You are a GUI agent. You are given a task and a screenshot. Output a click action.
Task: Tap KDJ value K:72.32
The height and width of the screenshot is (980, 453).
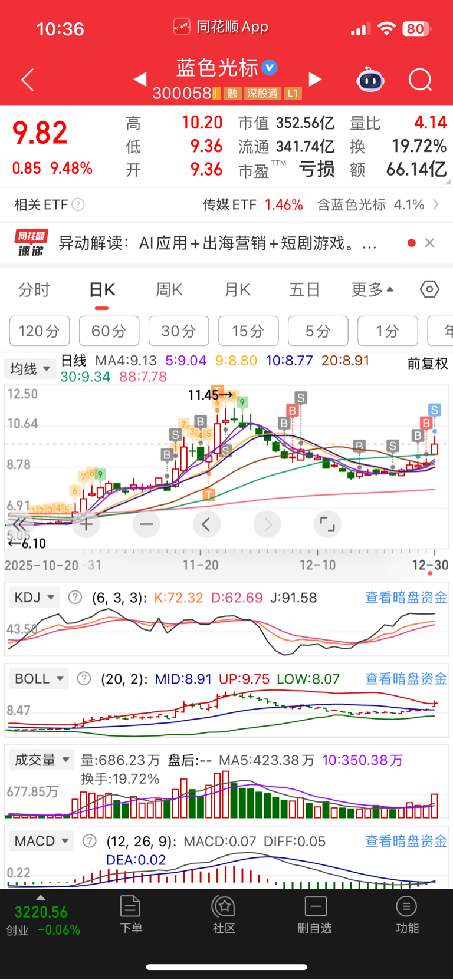(178, 598)
